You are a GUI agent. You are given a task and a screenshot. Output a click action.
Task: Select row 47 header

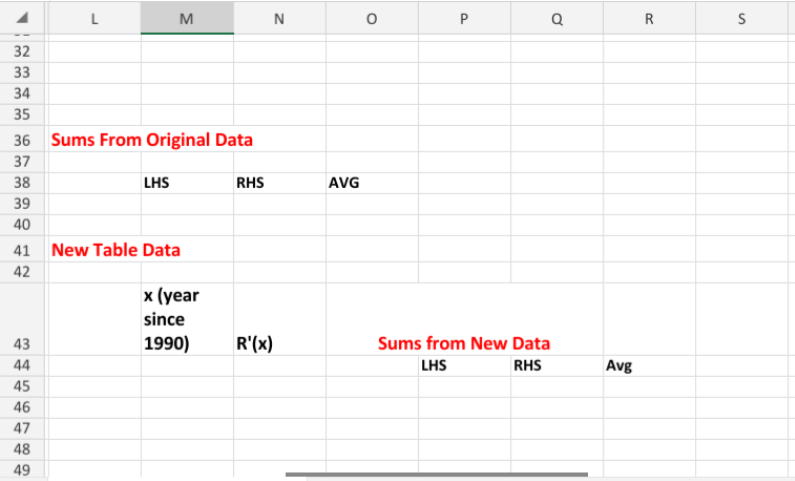coord(22,428)
